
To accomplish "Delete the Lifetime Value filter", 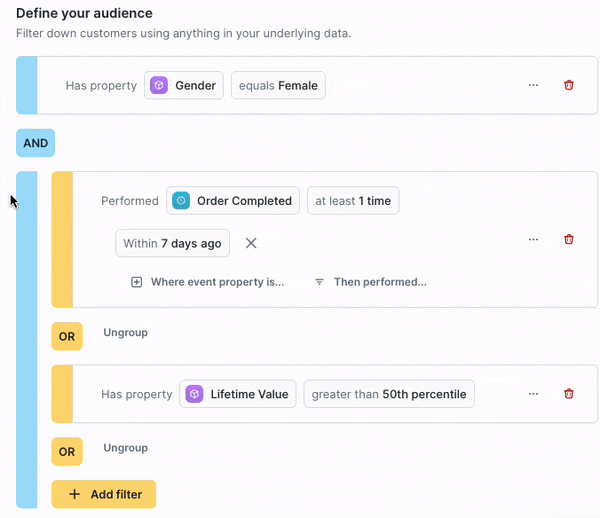I will pos(569,394).
